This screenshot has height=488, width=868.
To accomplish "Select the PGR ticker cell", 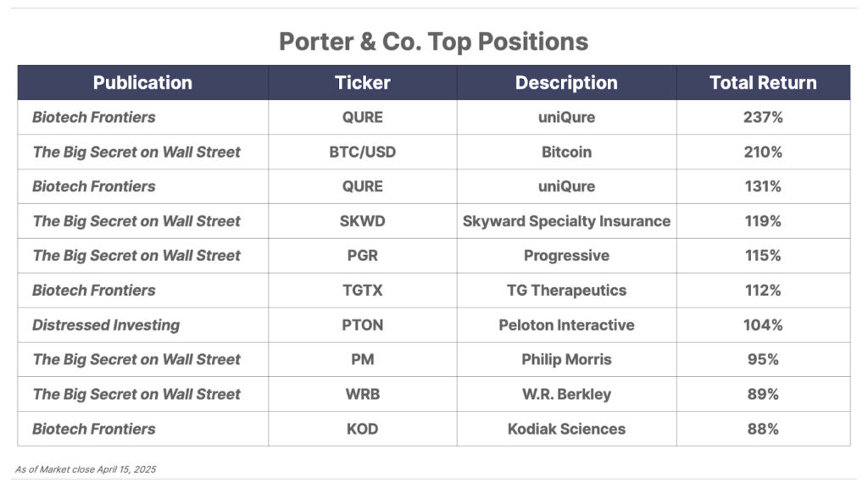I will tap(363, 255).
